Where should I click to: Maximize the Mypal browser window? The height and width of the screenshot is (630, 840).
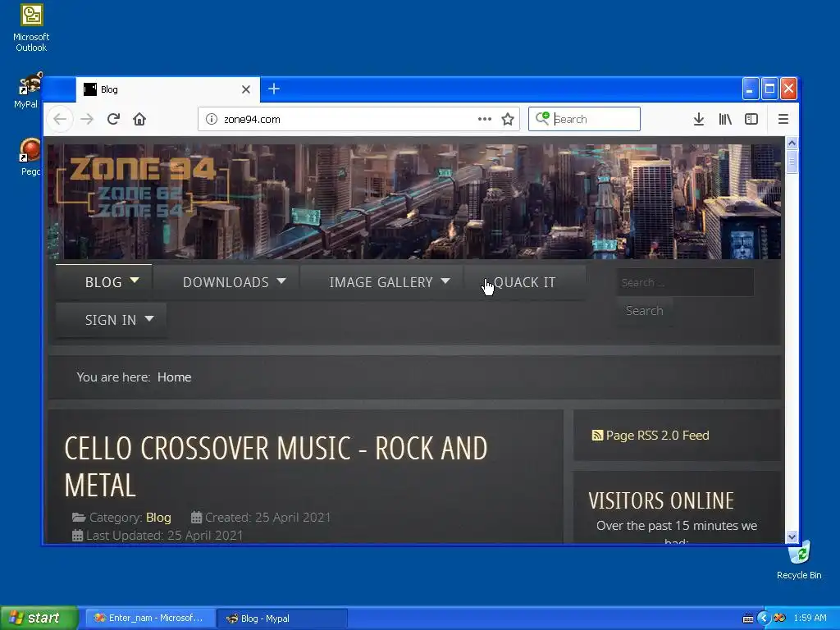point(769,89)
